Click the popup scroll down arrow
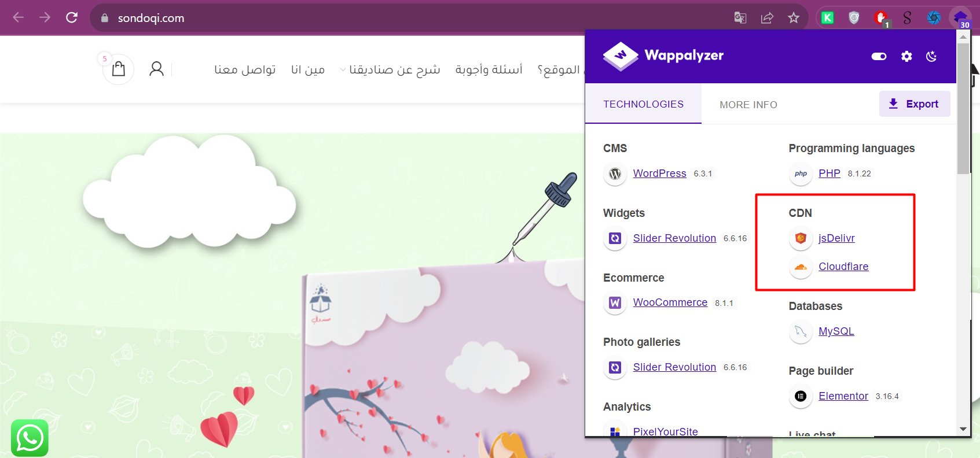980x458 pixels. (963, 429)
